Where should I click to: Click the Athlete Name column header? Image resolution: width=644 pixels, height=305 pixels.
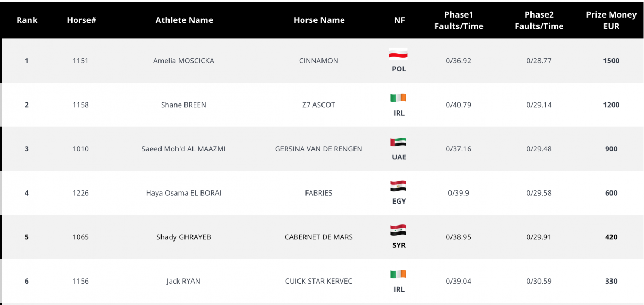(x=184, y=20)
